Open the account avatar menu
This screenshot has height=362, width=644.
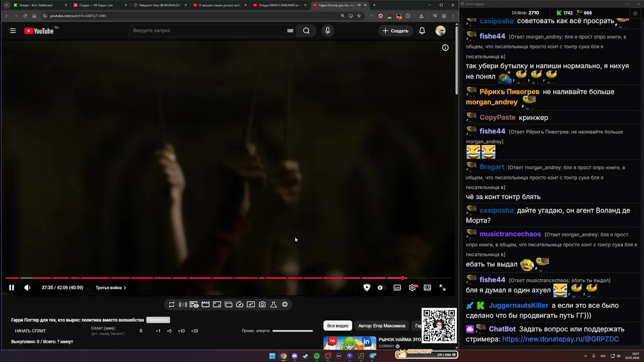(440, 31)
